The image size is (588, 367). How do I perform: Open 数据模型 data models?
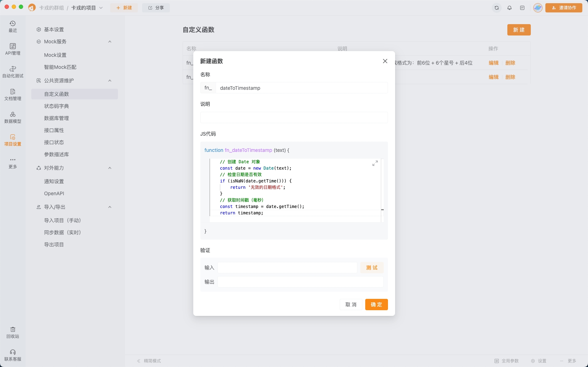coord(13,117)
